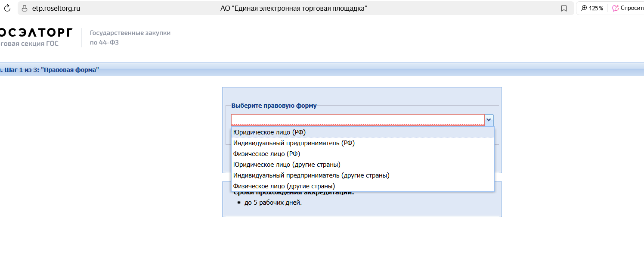Click the lock icon in the address bar

(x=24, y=8)
